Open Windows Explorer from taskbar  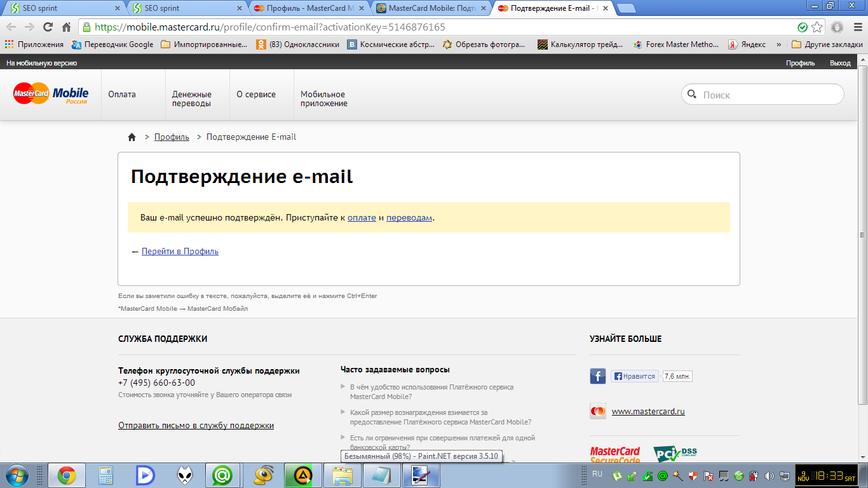[x=342, y=475]
